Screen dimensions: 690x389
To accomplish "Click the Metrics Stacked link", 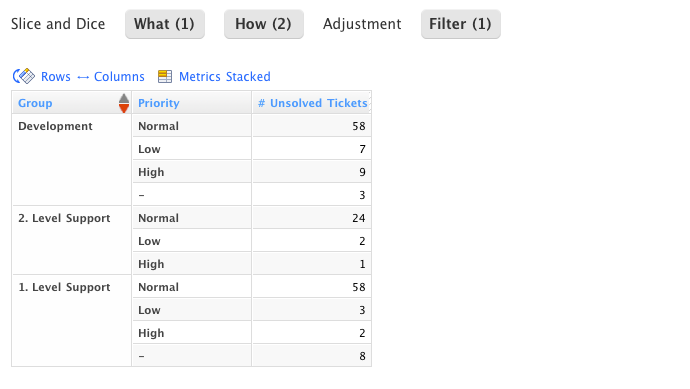I will [225, 77].
